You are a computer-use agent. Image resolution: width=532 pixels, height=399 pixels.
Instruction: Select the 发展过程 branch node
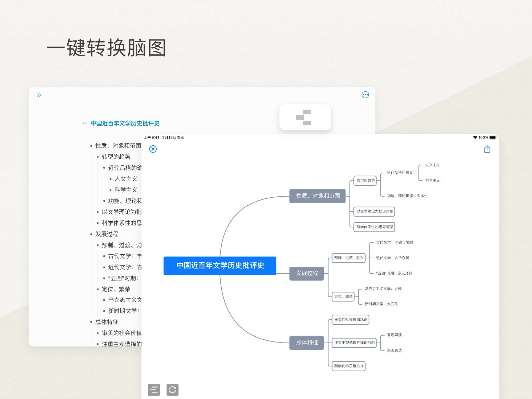click(x=307, y=273)
